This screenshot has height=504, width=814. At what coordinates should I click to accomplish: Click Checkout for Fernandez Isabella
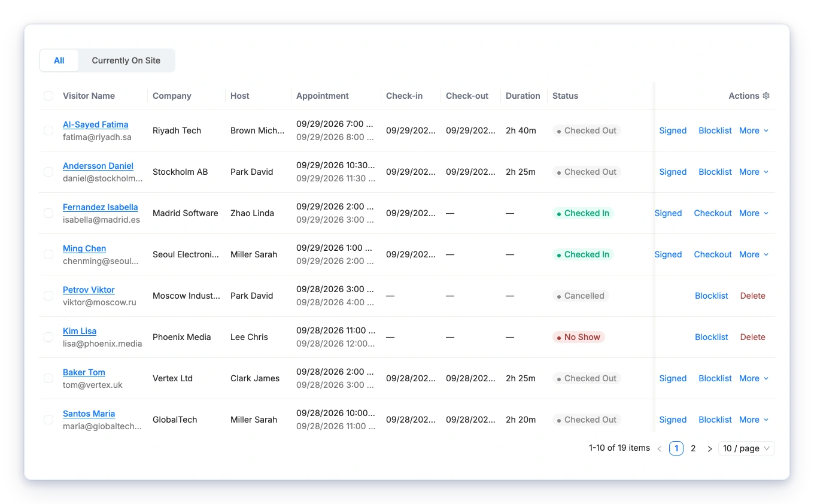point(713,213)
